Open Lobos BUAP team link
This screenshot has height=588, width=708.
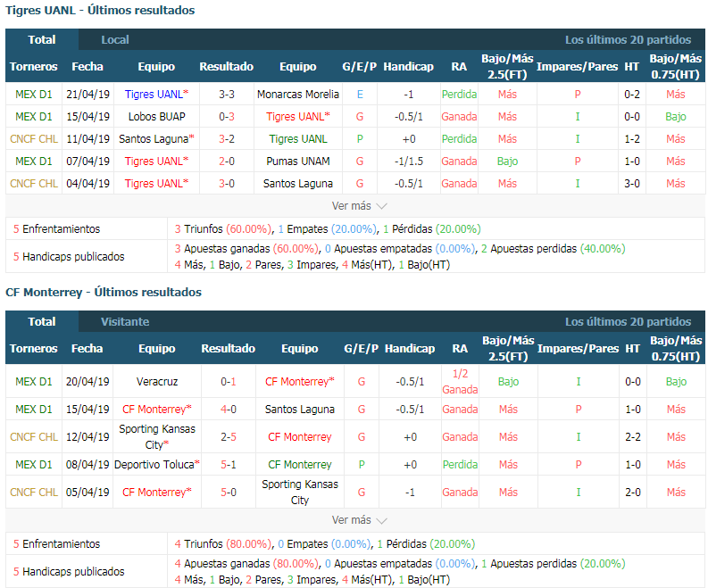coord(156,116)
